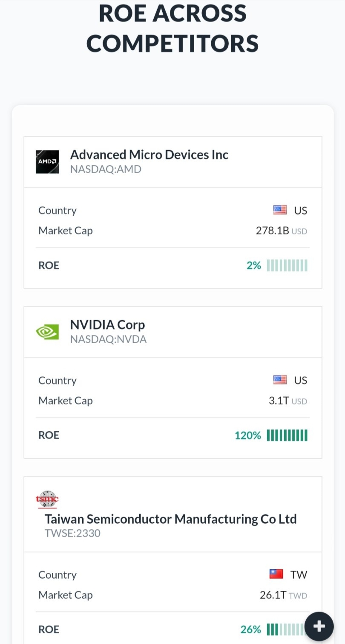345x644 pixels.
Task: Open Advanced Micro Devices Inc link
Action: coord(149,154)
